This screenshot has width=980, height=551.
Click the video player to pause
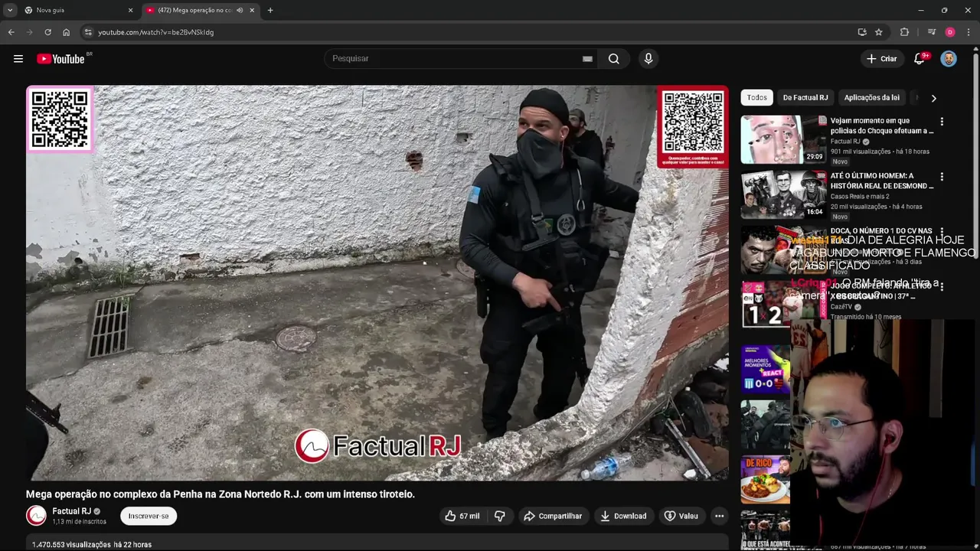377,283
